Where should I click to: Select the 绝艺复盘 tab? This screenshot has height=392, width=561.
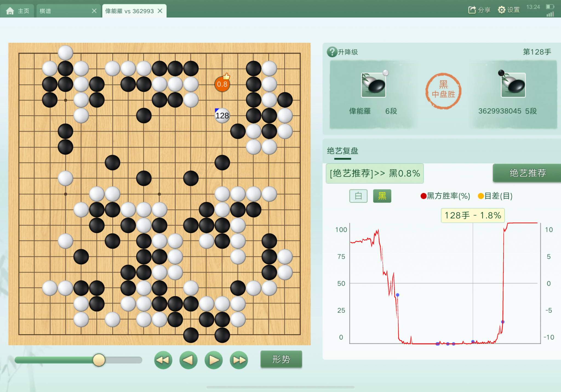pos(342,151)
